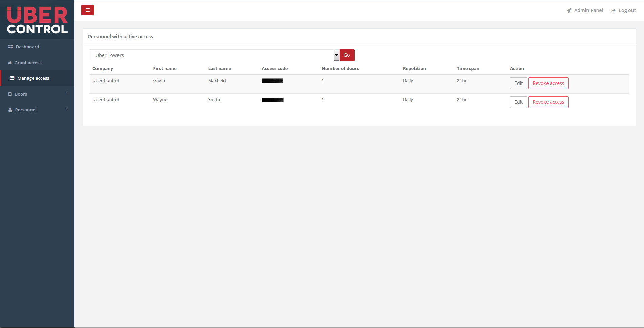Click the hamburger menu toggle button
The height and width of the screenshot is (328, 644).
(x=87, y=10)
